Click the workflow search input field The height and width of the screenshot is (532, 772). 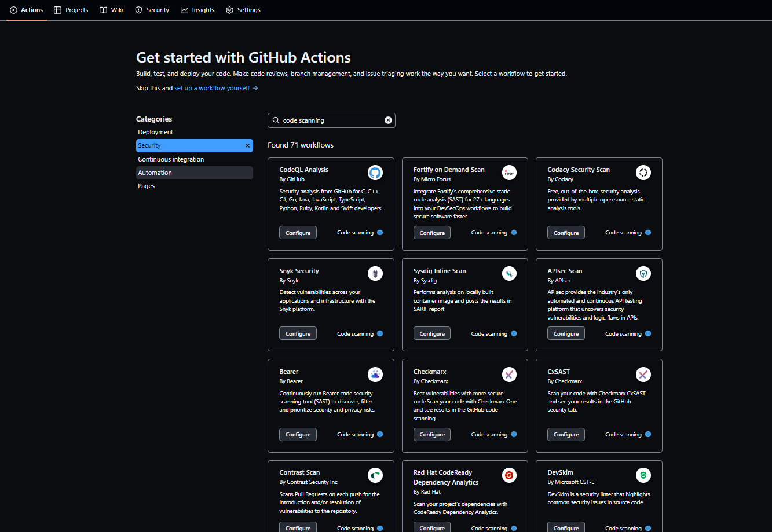(330, 120)
